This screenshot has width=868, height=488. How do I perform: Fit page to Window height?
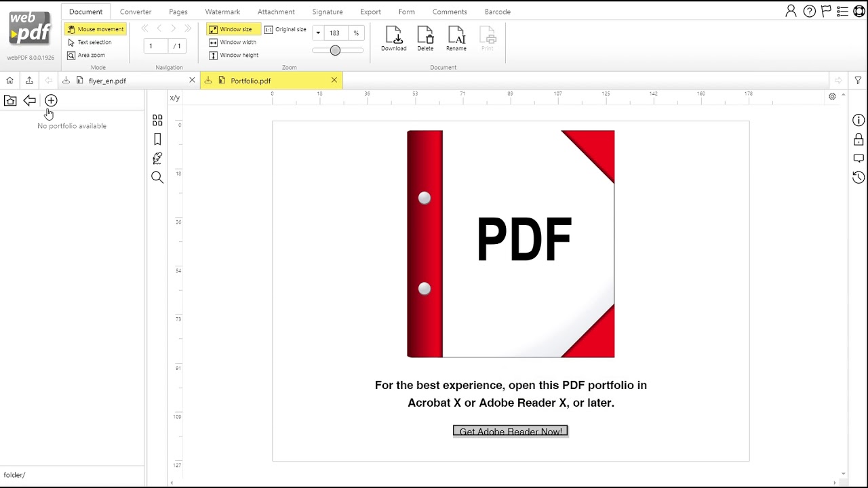pyautogui.click(x=234, y=55)
